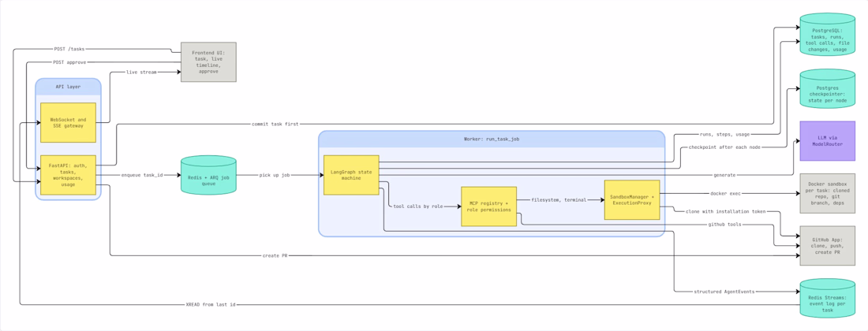
Task: Click the Redis + ARQ job queue cylinder
Action: pyautogui.click(x=208, y=175)
